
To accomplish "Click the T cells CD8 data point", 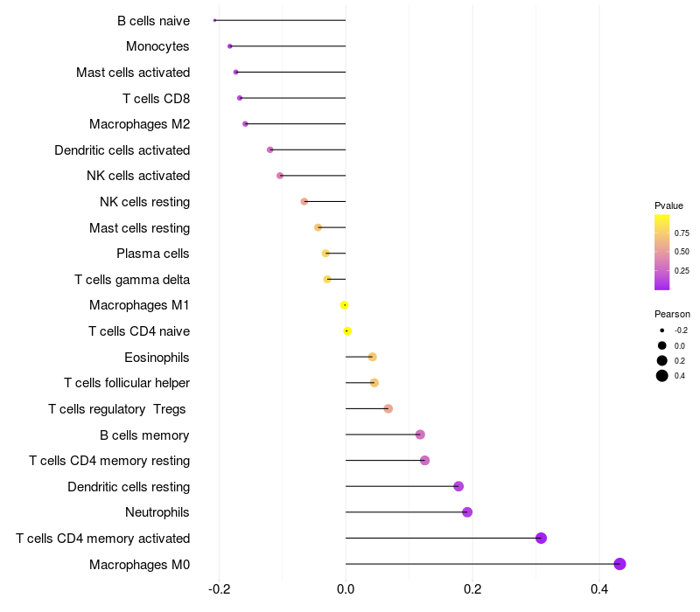I will [x=240, y=98].
